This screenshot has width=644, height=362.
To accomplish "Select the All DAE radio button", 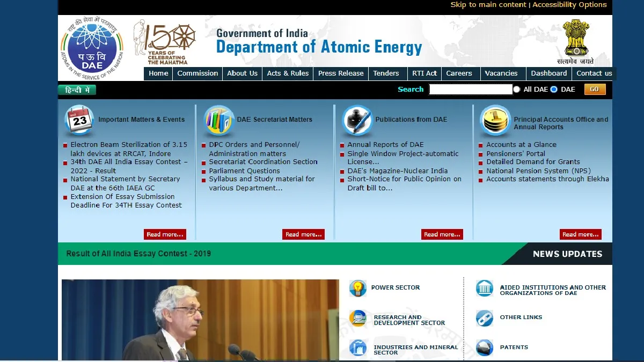I will 517,90.
